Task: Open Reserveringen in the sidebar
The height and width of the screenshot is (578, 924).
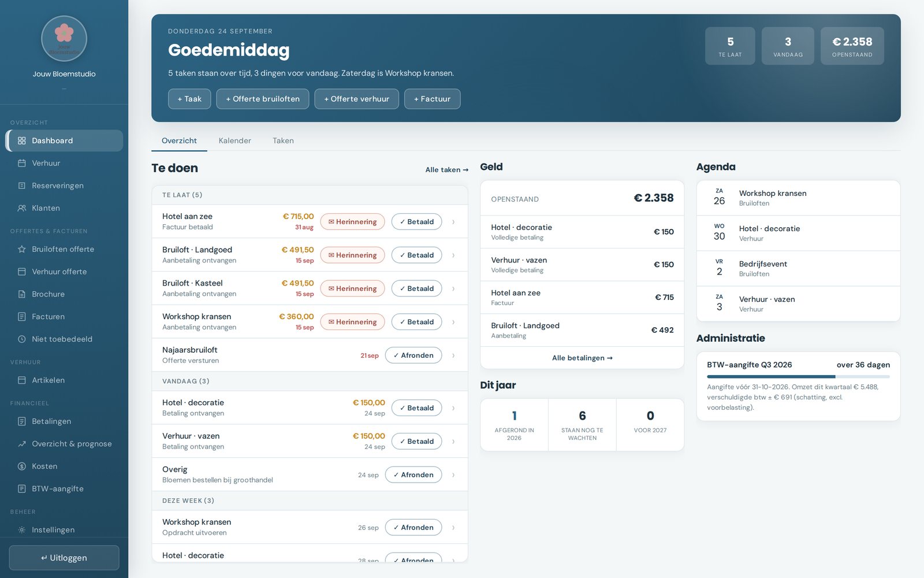Action: 64,186
